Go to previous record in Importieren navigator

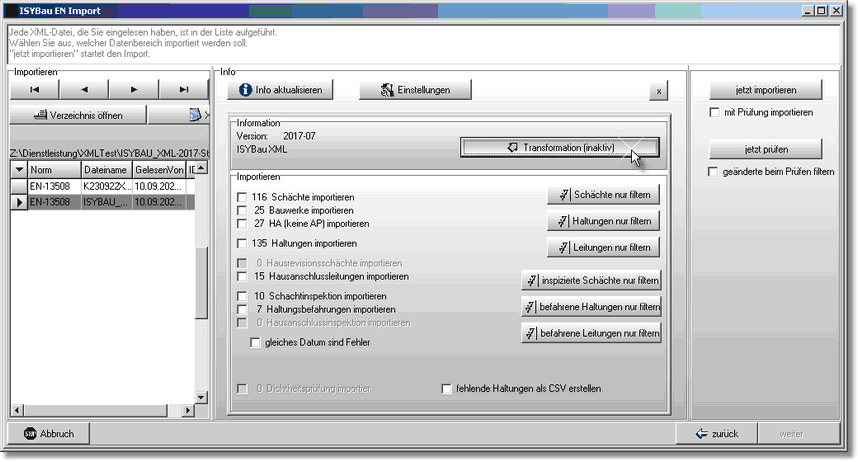coord(84,89)
